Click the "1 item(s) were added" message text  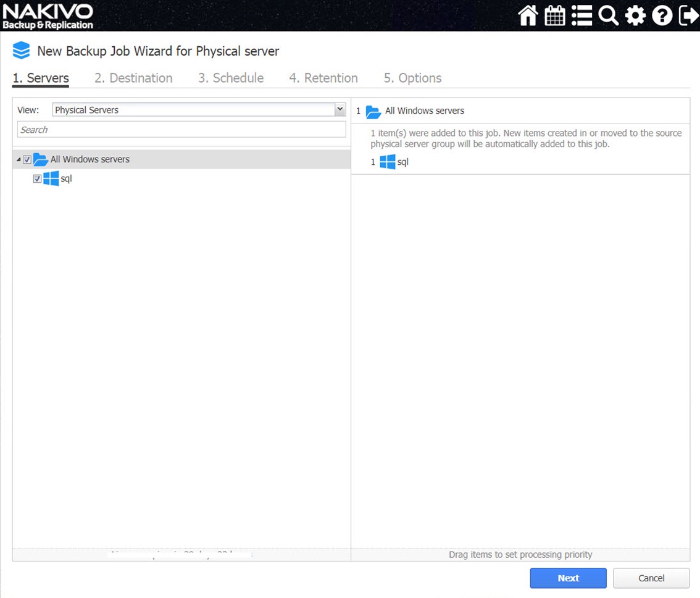(526, 138)
